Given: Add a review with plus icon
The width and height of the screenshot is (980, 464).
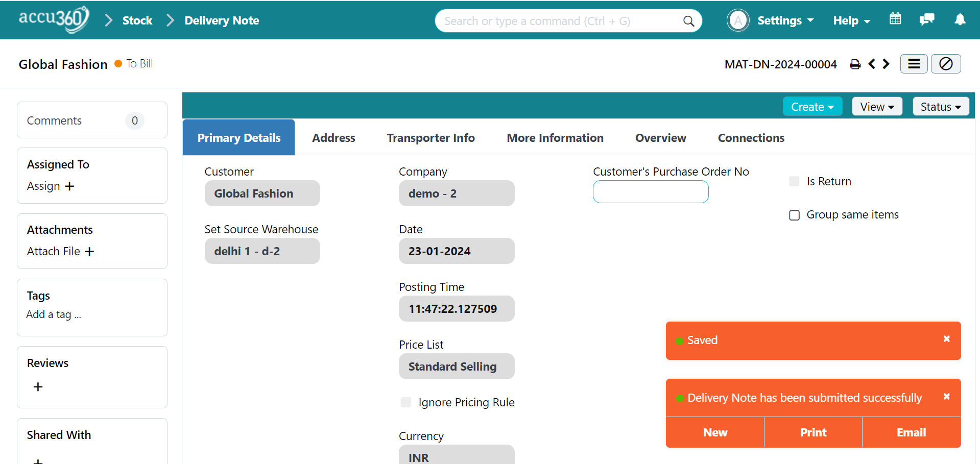Looking at the screenshot, I should 38,387.
